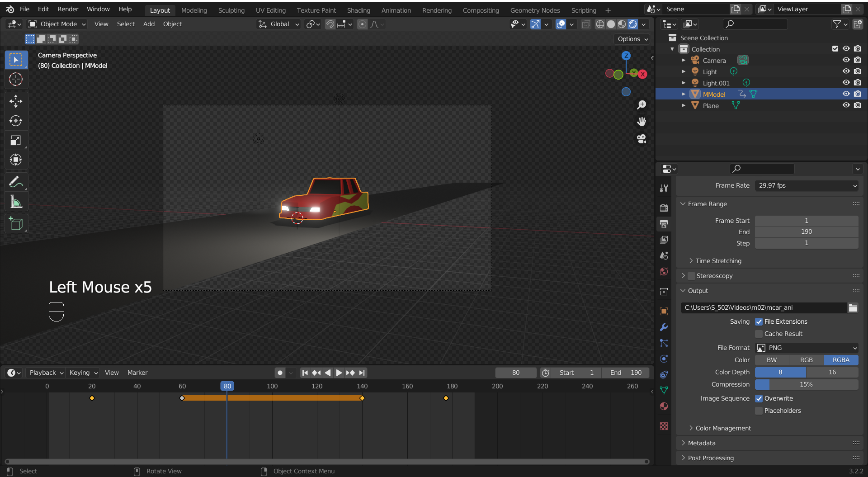Choose the Measure tool
The image size is (868, 477).
pos(16,202)
